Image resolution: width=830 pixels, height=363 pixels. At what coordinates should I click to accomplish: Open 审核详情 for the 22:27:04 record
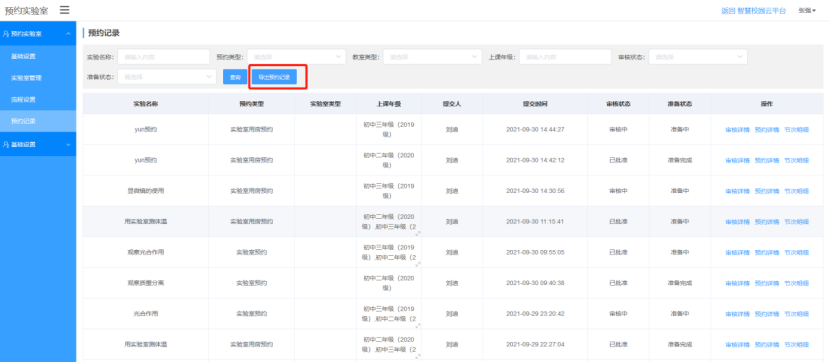pos(737,344)
